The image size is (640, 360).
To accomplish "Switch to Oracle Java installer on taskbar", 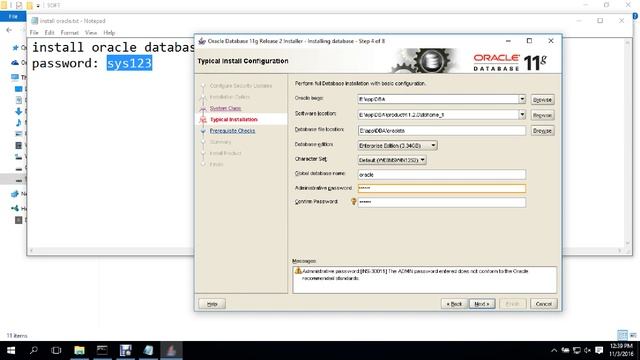I will (x=171, y=350).
